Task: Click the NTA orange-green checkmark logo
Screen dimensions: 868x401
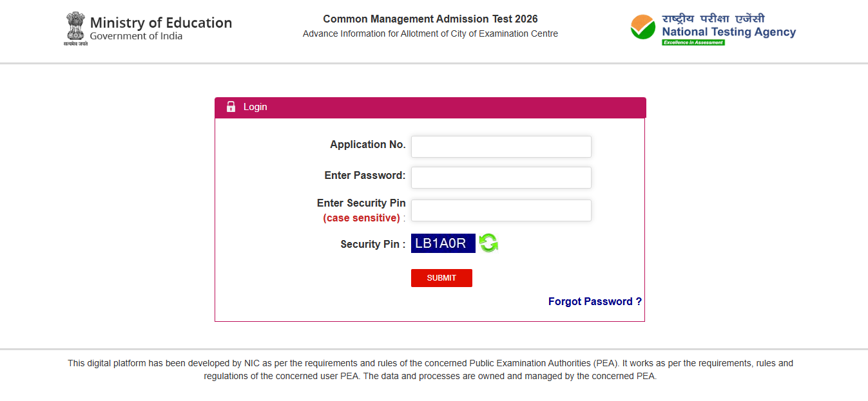Action: coord(644,28)
